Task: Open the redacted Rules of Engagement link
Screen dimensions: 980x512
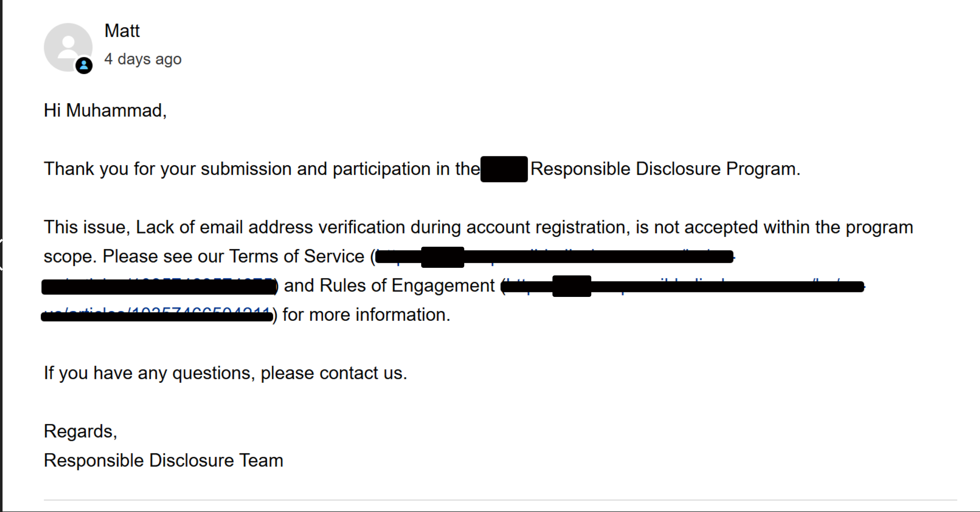Action: [683, 286]
